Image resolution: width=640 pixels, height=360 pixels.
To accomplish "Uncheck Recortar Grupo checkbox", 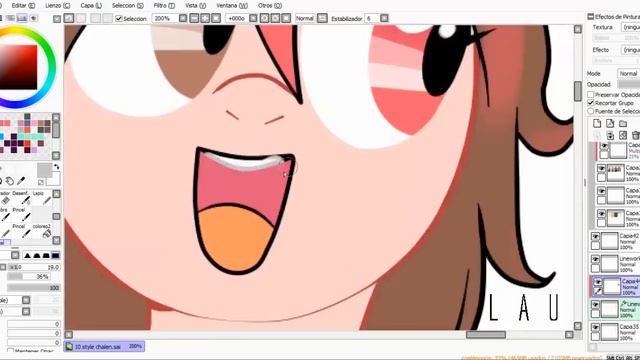I will tap(590, 103).
